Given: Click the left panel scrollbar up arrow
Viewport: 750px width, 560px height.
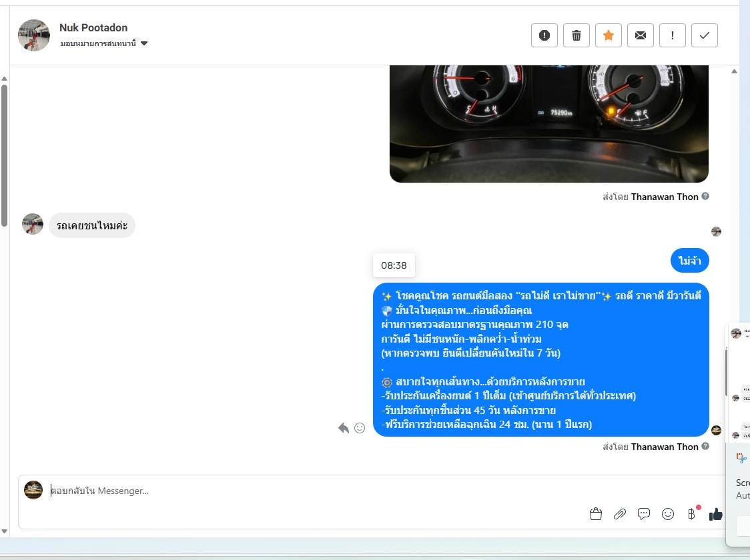Looking at the screenshot, I should point(4,79).
